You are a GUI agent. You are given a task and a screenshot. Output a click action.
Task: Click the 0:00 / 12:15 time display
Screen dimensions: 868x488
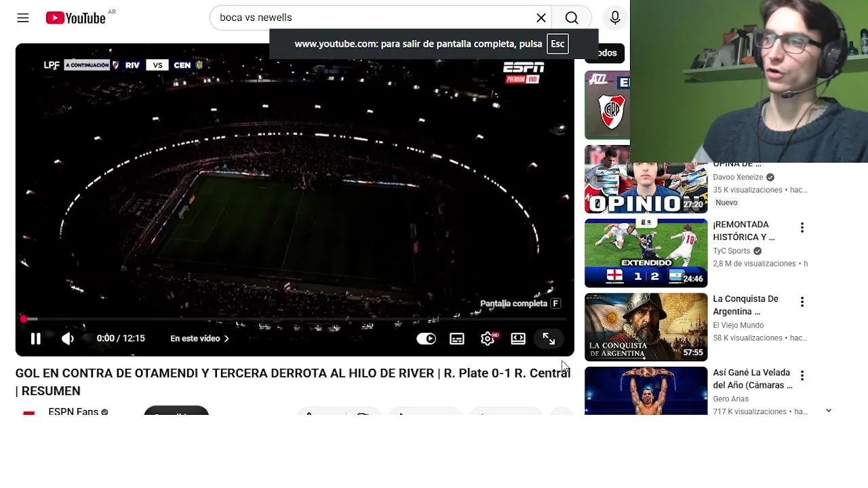(121, 339)
